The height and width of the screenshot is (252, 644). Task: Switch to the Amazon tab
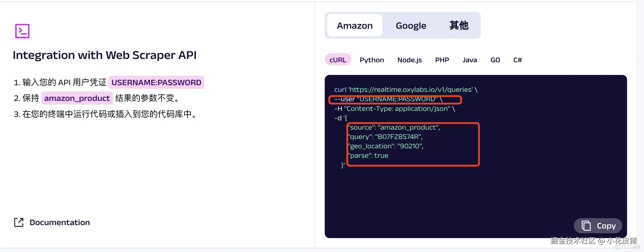[x=355, y=26]
